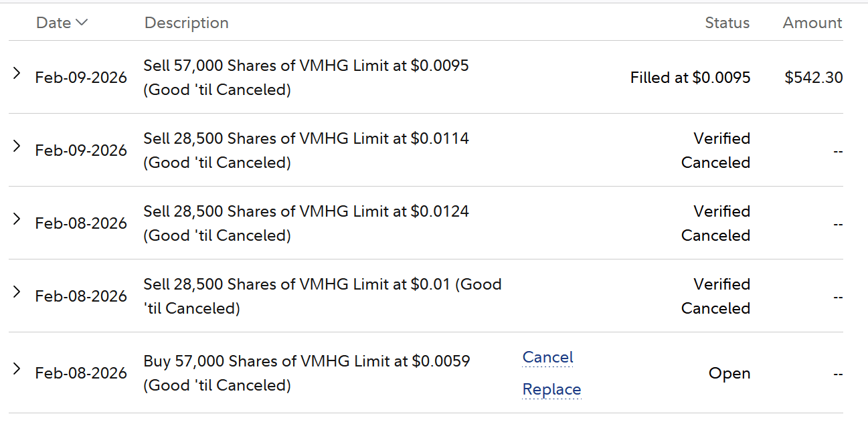Click Verified Canceled status for the $0.01 order
868x422 pixels.
pos(715,296)
